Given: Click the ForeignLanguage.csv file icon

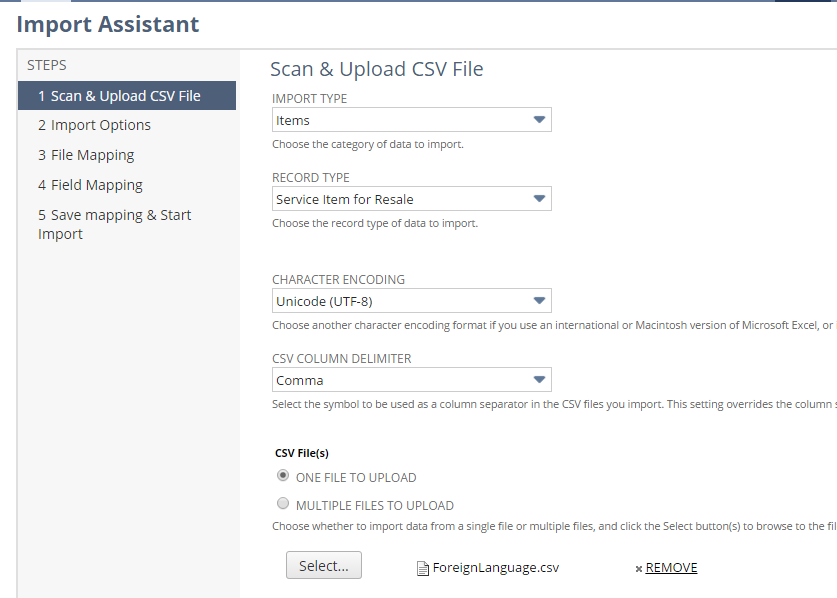Looking at the screenshot, I should click(x=423, y=568).
